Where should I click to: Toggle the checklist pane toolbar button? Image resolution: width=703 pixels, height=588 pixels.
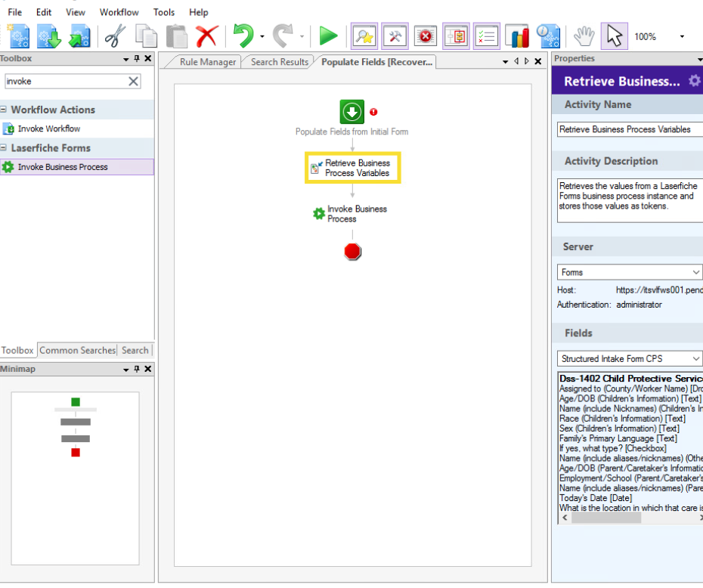(x=487, y=36)
